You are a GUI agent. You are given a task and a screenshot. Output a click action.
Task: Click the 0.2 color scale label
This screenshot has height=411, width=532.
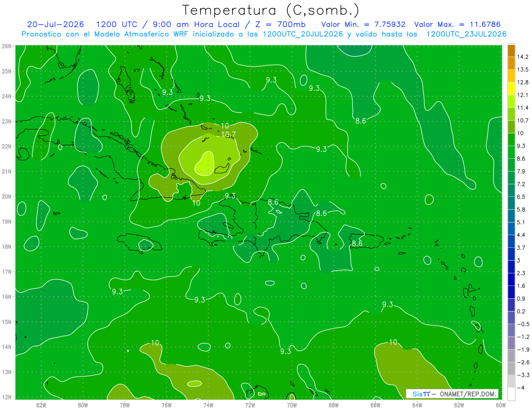click(521, 311)
